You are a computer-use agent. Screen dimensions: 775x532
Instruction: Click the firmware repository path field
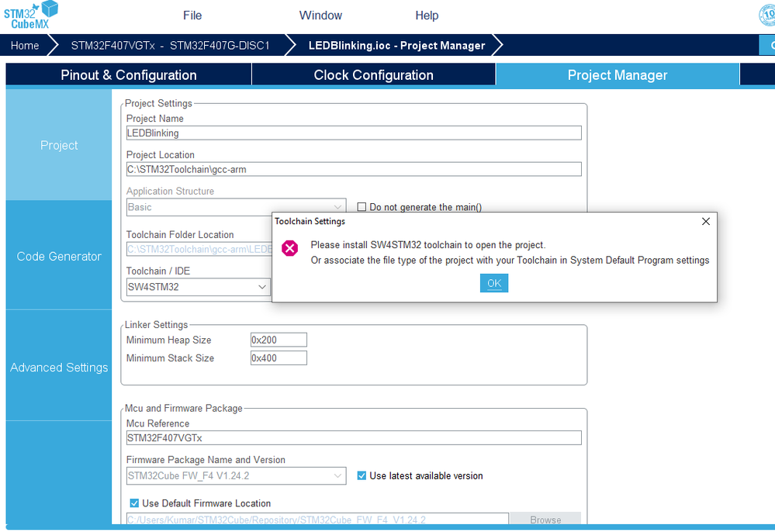point(317,519)
